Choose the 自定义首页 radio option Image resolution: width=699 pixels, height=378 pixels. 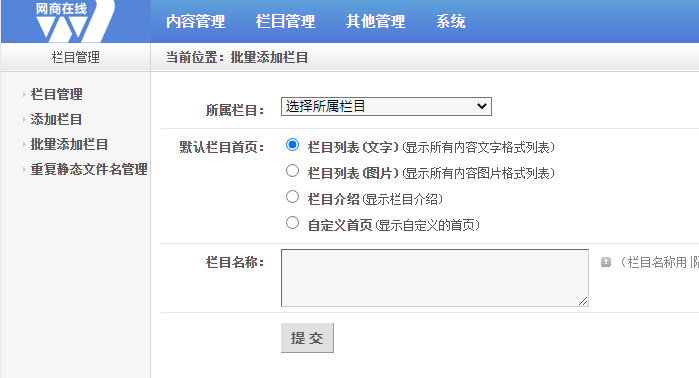click(x=292, y=222)
